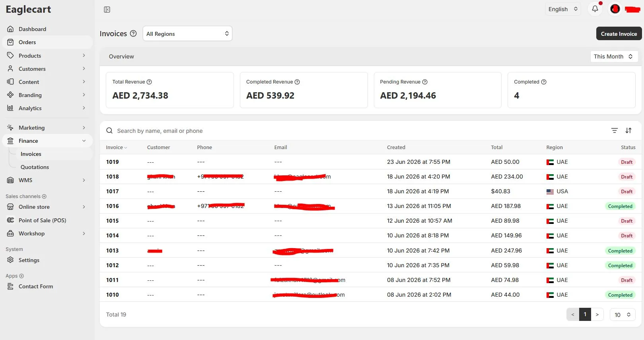Open the rows-per-page 10 dropdown

point(623,315)
